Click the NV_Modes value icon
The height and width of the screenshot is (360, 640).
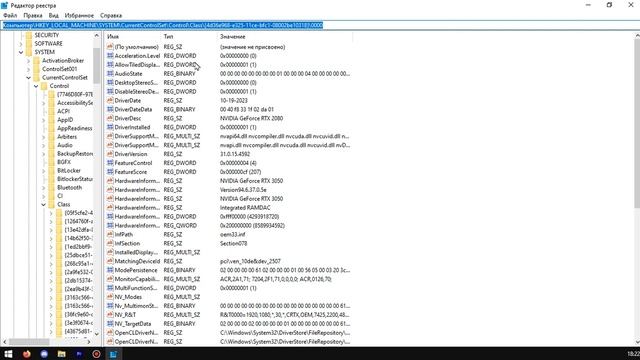pyautogui.click(x=110, y=297)
